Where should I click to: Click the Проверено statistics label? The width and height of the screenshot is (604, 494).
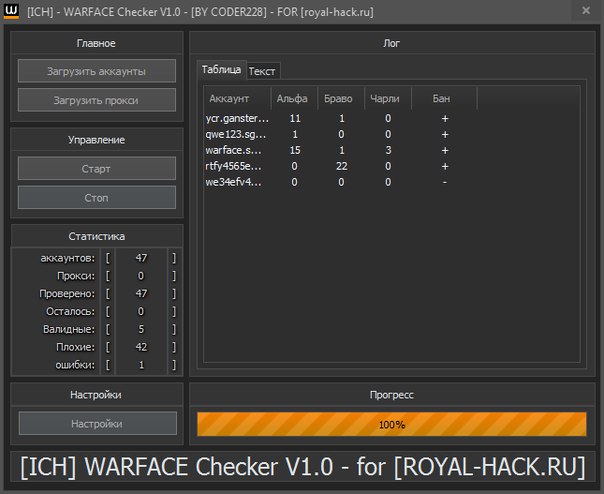[x=67, y=294]
